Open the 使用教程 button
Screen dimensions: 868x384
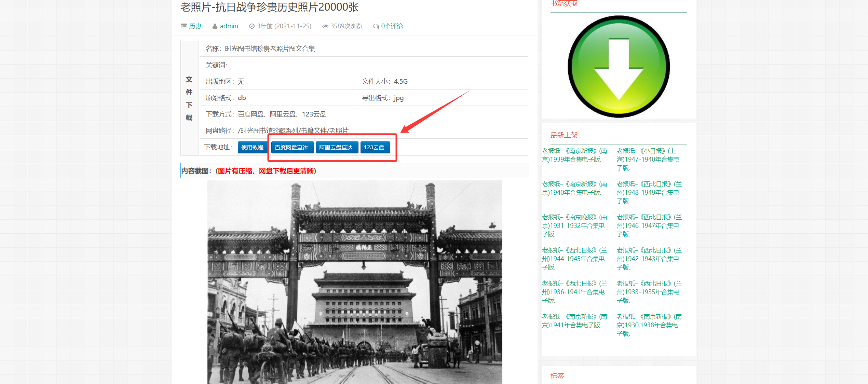[x=252, y=147]
